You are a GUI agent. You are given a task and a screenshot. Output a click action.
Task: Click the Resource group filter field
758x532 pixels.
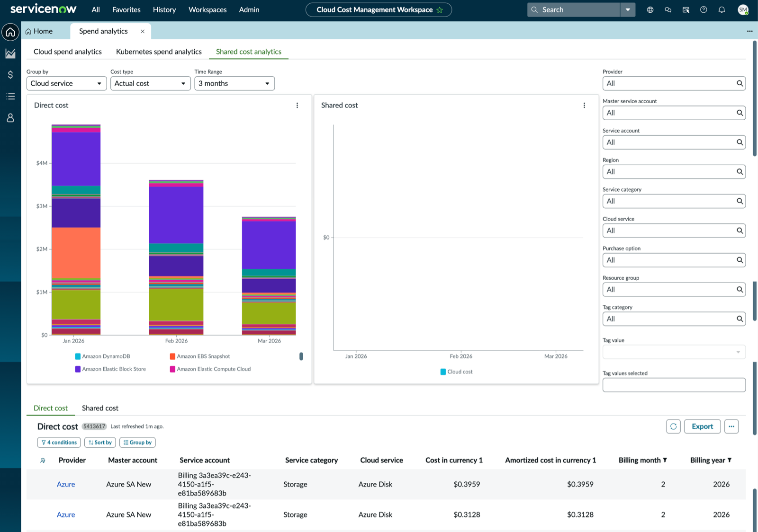click(x=674, y=290)
